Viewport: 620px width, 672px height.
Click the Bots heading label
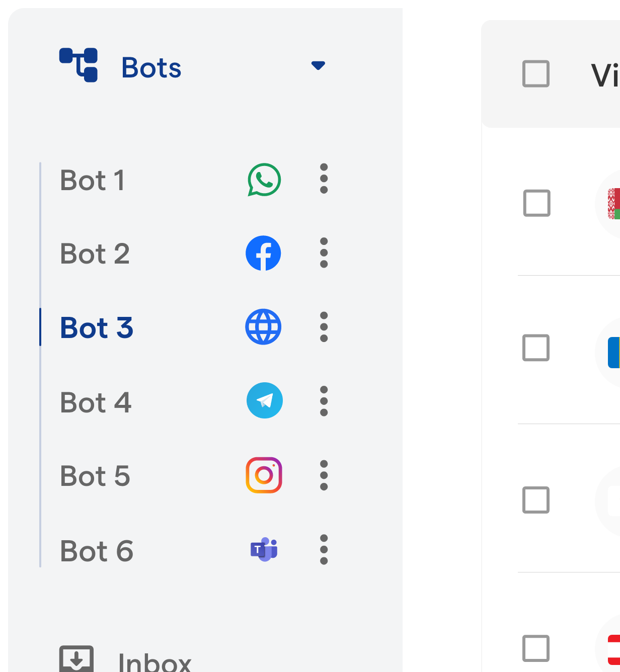pyautogui.click(x=151, y=67)
